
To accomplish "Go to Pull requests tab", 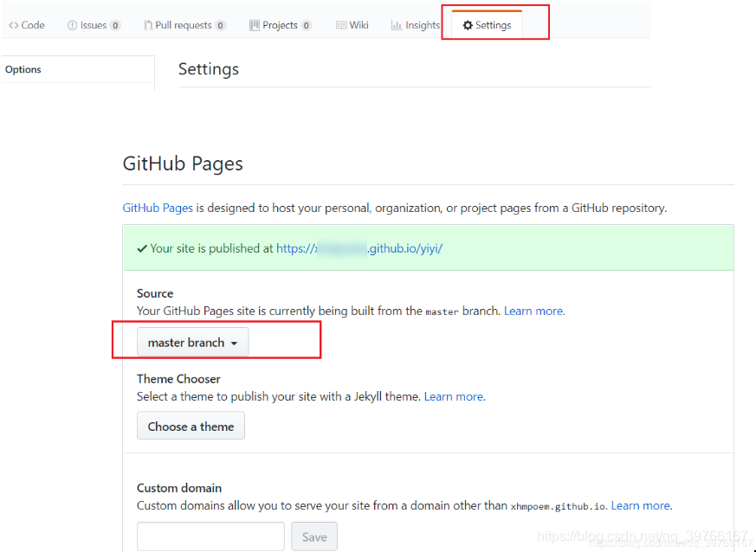I will pyautogui.click(x=184, y=25).
